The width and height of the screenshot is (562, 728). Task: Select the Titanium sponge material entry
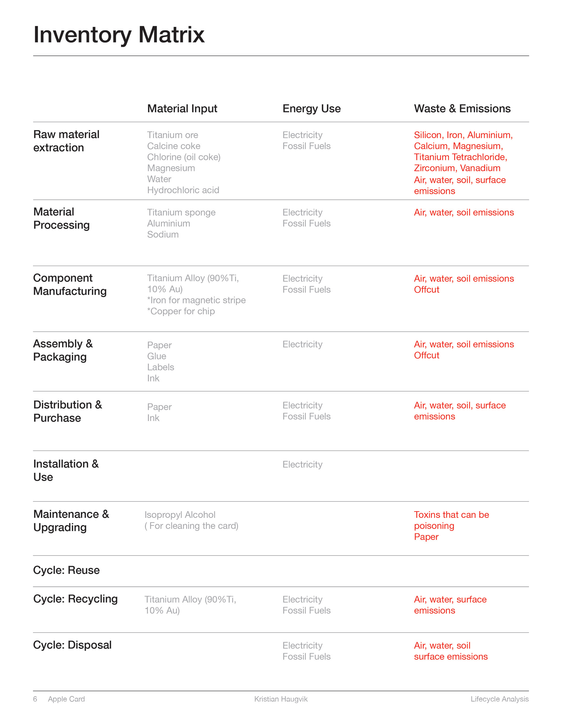click(x=181, y=212)
